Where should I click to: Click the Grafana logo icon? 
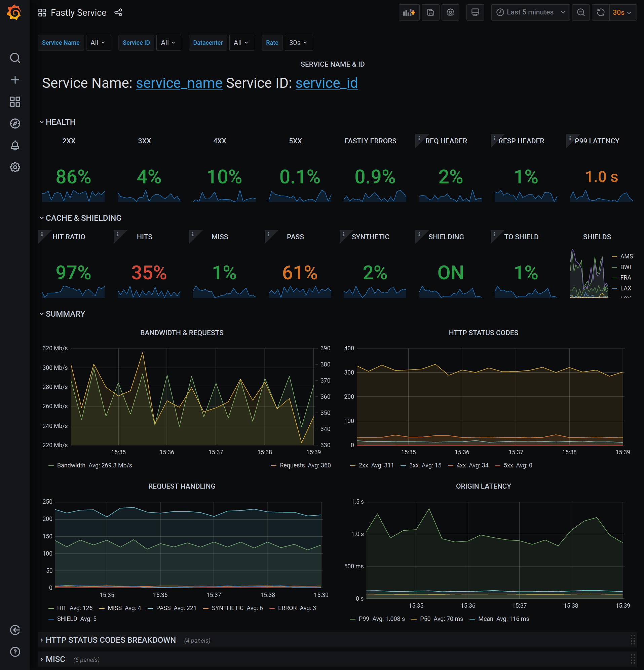[14, 12]
